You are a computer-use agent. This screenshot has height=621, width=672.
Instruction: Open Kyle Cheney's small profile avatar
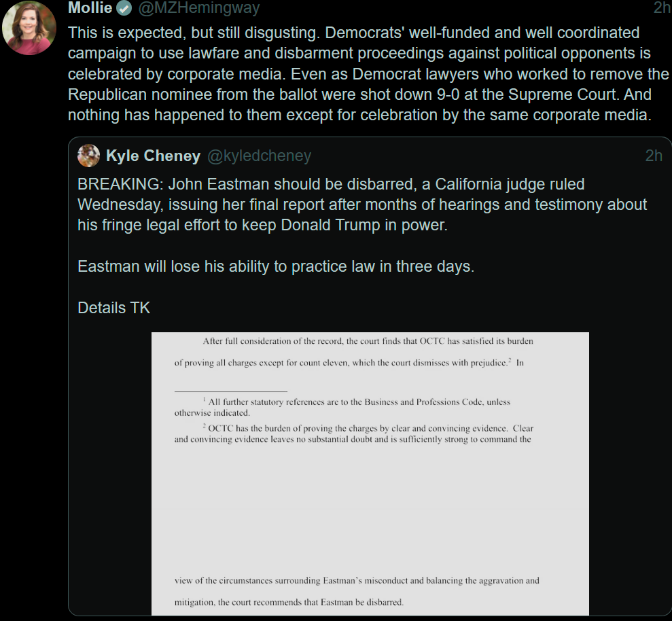click(x=88, y=156)
